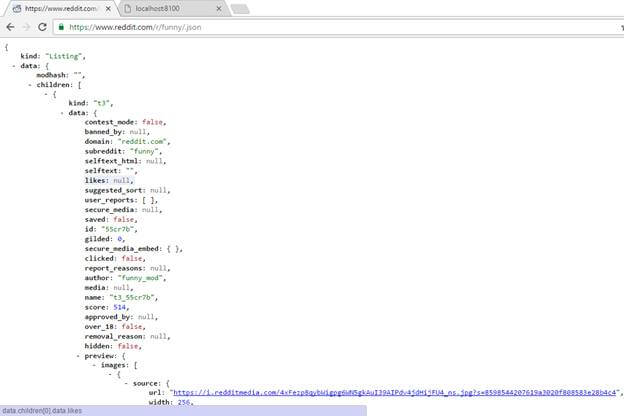Click the secure_media_embed empty object line
Image resolution: width=624 pixels, height=416 pixels.
pyautogui.click(x=134, y=249)
